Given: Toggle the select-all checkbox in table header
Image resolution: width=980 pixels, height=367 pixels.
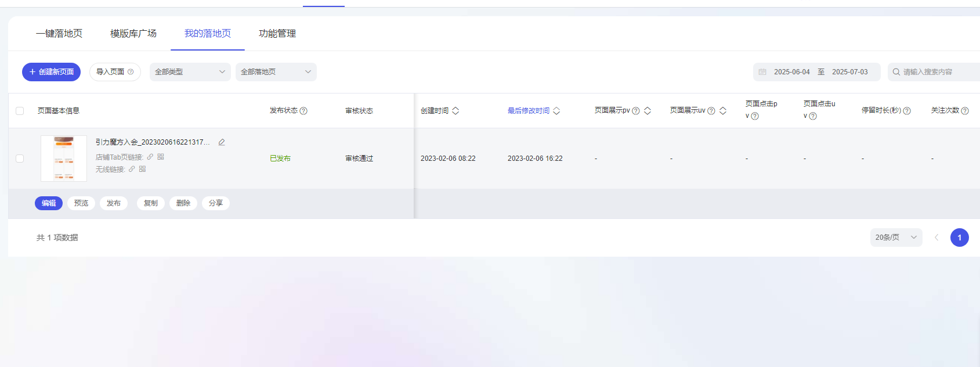Looking at the screenshot, I should 20,111.
